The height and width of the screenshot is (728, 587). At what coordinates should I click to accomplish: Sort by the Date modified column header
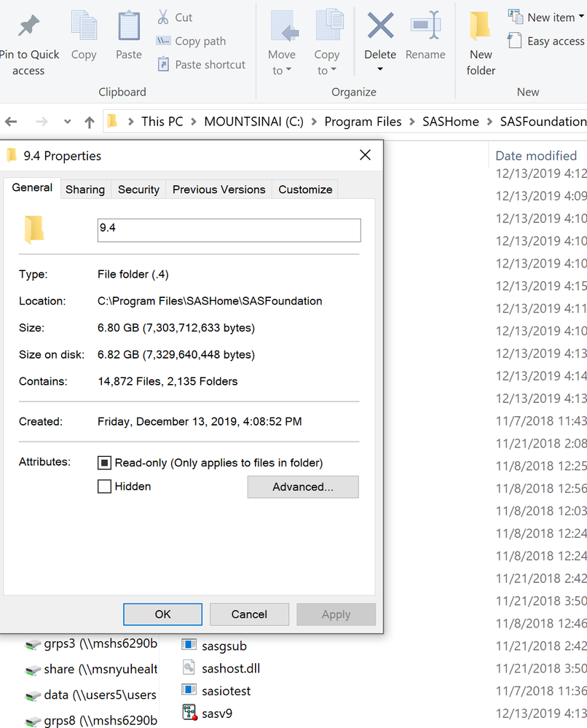click(538, 155)
